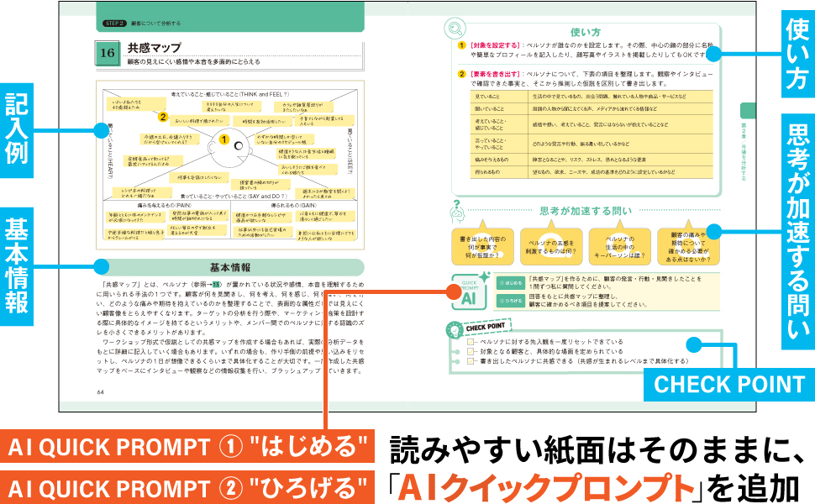Click the green 基本情報 section heading bar
The width and height of the screenshot is (815, 504).
coord(229,268)
